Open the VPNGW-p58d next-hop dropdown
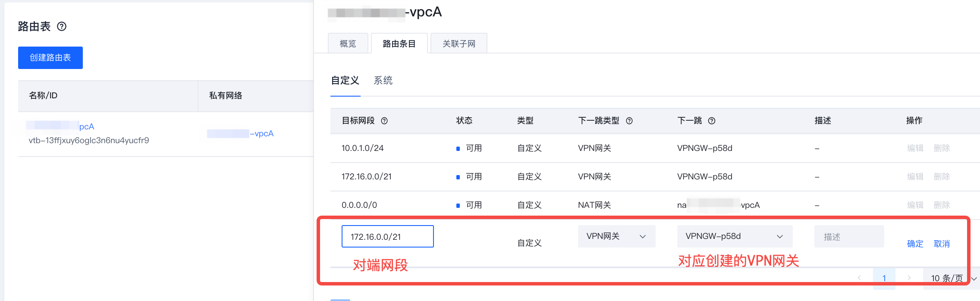The height and width of the screenshot is (301, 980). click(735, 236)
